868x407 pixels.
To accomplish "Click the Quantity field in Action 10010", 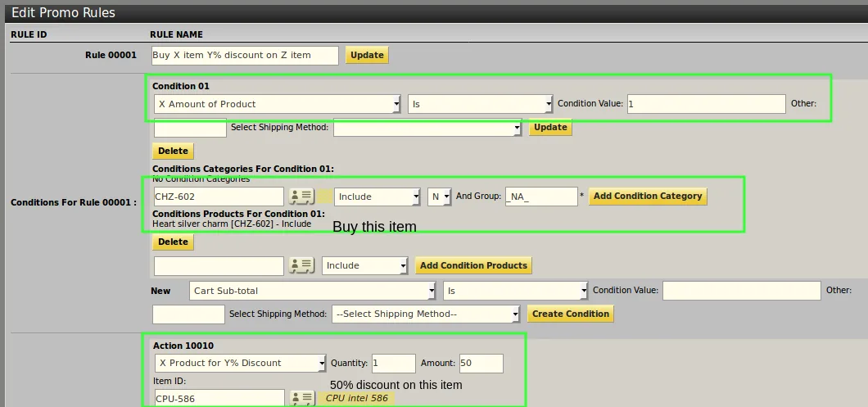I will click(394, 364).
